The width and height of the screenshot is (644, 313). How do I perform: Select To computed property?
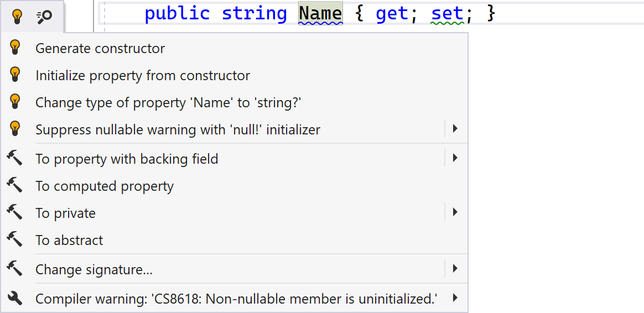[105, 186]
